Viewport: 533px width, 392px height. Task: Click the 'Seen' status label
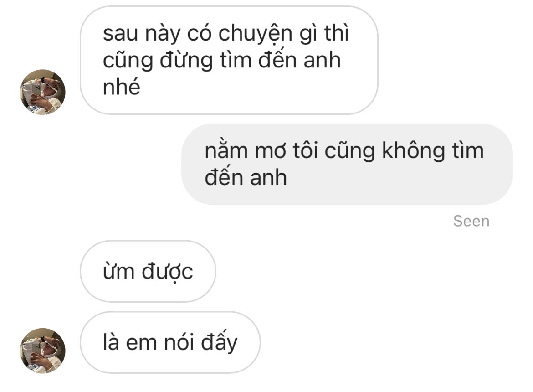471,221
